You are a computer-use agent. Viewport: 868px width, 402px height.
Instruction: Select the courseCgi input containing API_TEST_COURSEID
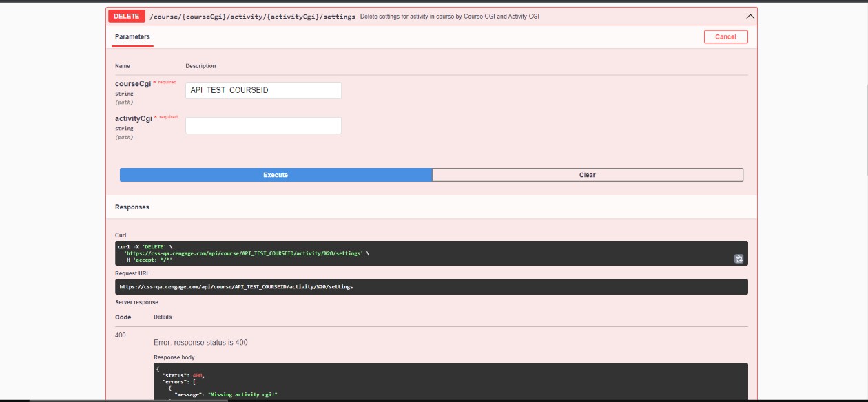[263, 90]
